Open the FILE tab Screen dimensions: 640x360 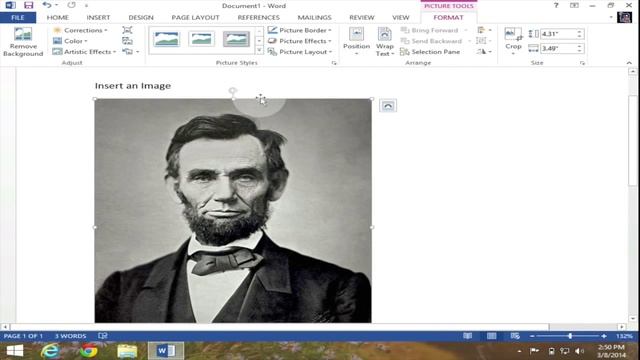click(x=18, y=18)
